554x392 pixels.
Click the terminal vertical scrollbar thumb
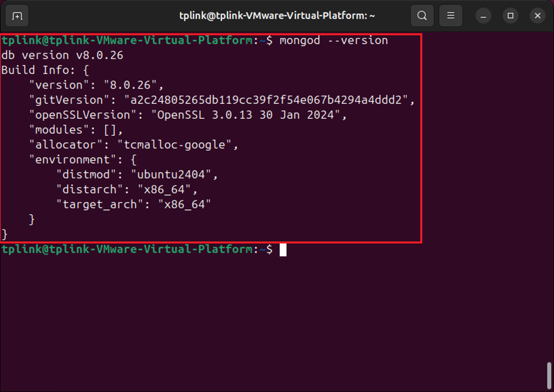550,376
